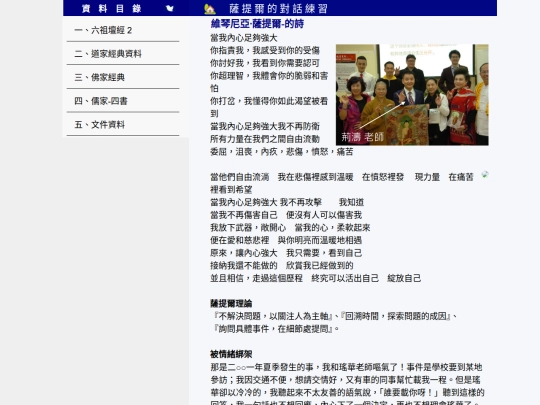Click theory text 不解決問題，以關注人為主軸
540x405 pixels.
coord(273,316)
